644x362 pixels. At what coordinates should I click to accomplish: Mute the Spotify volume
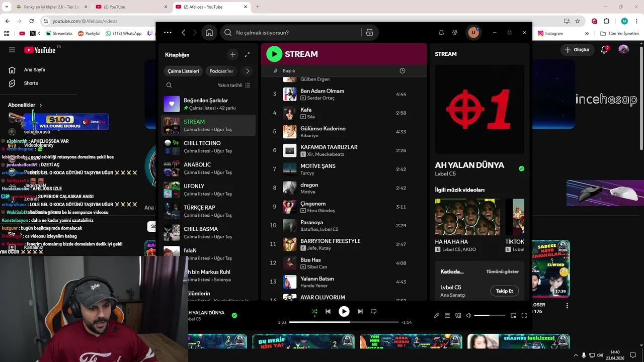pyautogui.click(x=468, y=316)
